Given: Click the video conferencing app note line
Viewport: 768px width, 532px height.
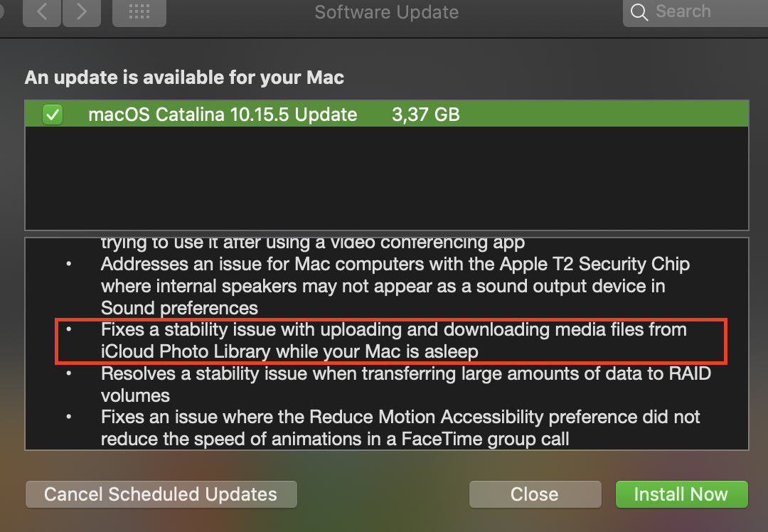Looking at the screenshot, I should point(313,243).
